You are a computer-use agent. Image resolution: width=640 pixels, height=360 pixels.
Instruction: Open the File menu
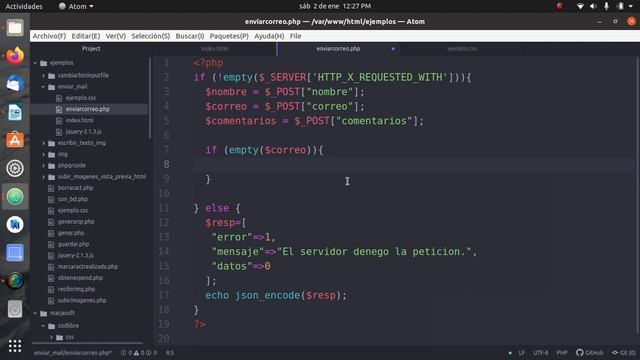pos(296,36)
